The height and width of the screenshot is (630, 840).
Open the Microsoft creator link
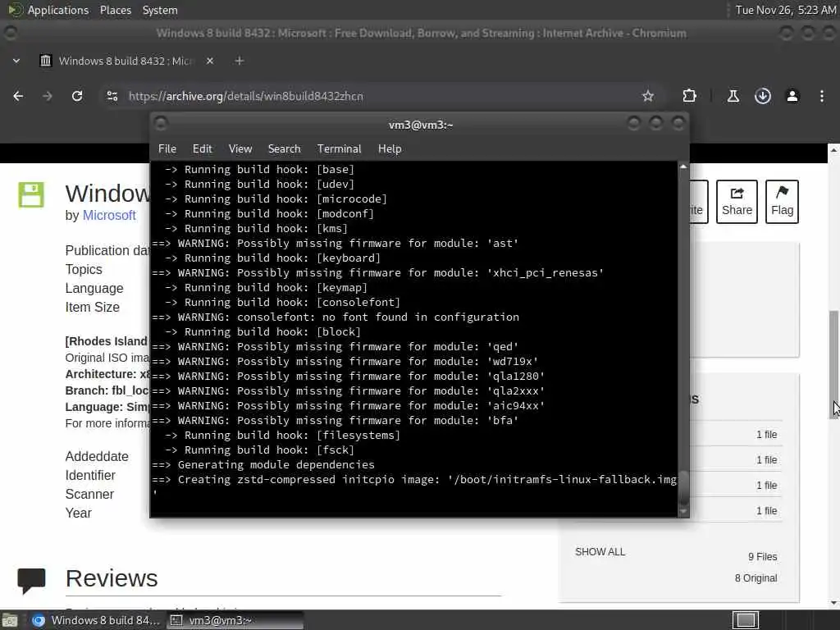(109, 216)
